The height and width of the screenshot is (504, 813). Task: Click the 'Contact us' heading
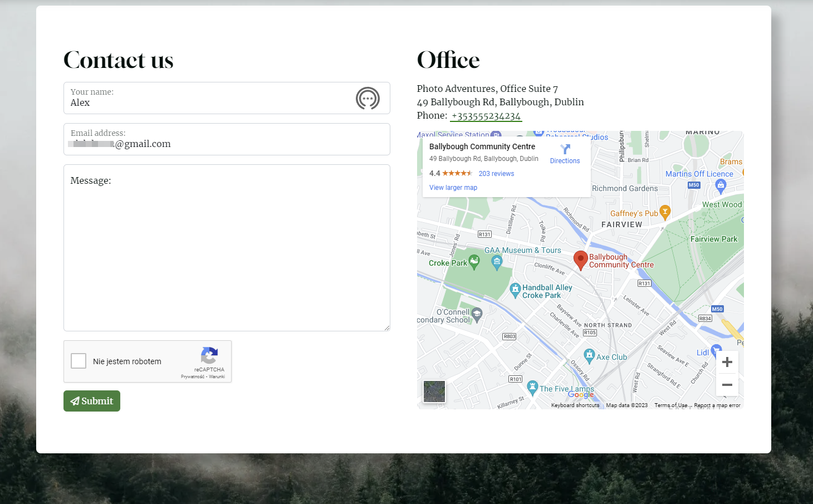pos(119,60)
